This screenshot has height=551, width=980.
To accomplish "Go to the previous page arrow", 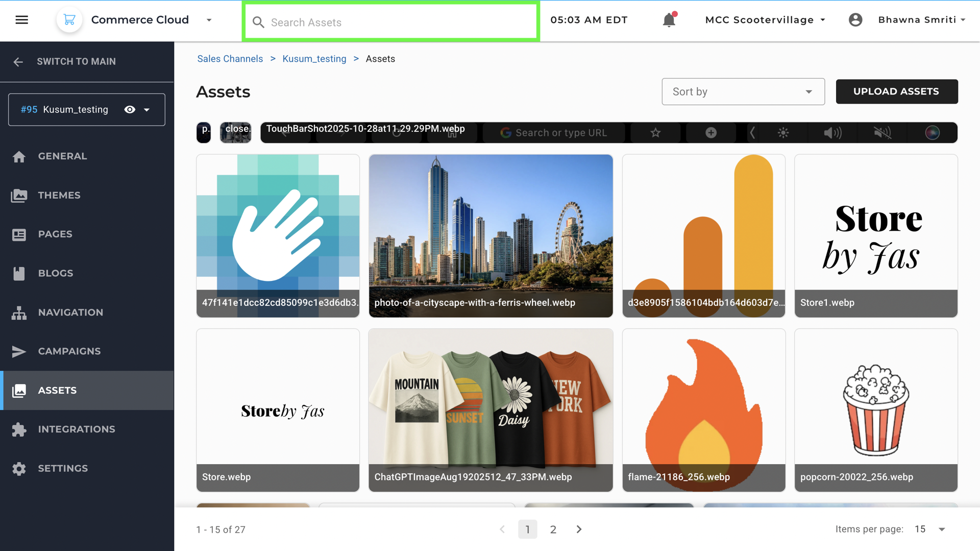I will click(502, 530).
